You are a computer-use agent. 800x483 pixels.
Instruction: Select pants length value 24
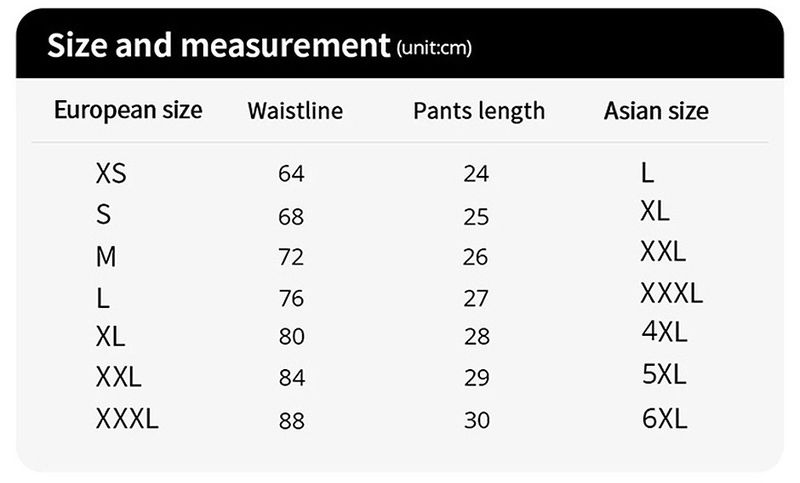click(476, 174)
